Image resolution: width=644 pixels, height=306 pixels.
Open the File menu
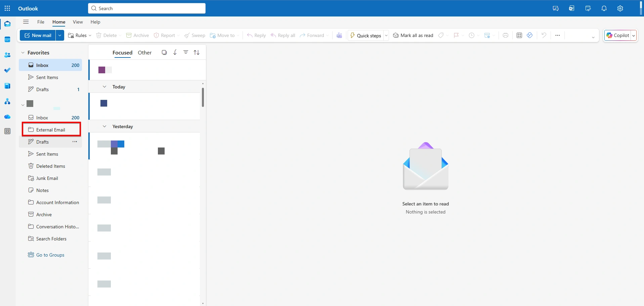point(41,22)
